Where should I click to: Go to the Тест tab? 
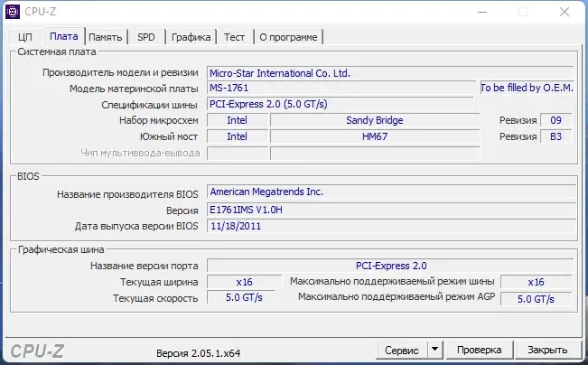[x=234, y=37]
